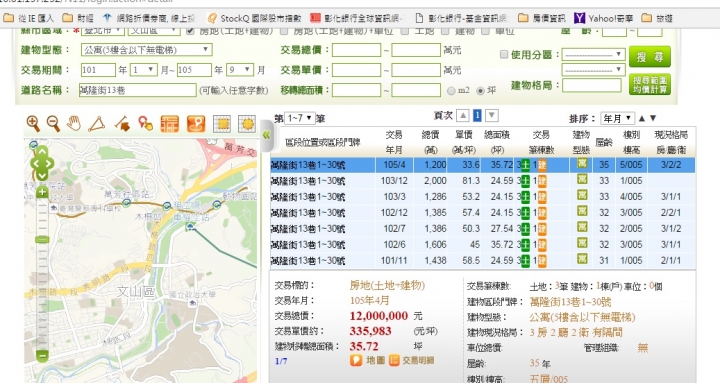Image resolution: width=720 pixels, height=383 pixels.
Task: Open the 財經 bookmarks folder
Action: 78,18
